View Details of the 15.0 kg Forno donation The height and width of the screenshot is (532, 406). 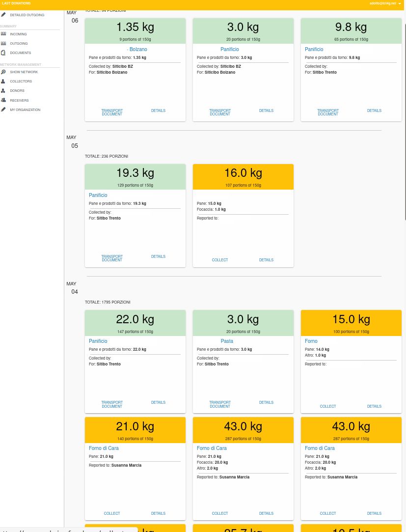[374, 406]
